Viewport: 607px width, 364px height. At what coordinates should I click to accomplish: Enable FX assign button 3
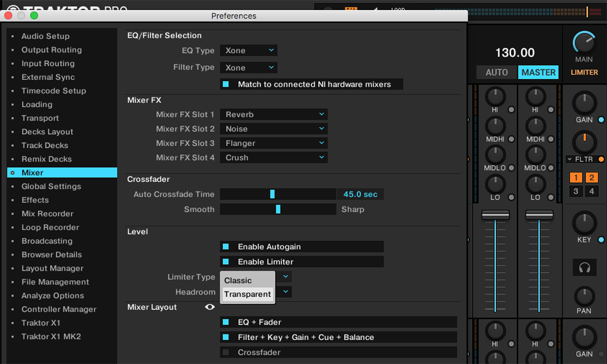point(576,191)
